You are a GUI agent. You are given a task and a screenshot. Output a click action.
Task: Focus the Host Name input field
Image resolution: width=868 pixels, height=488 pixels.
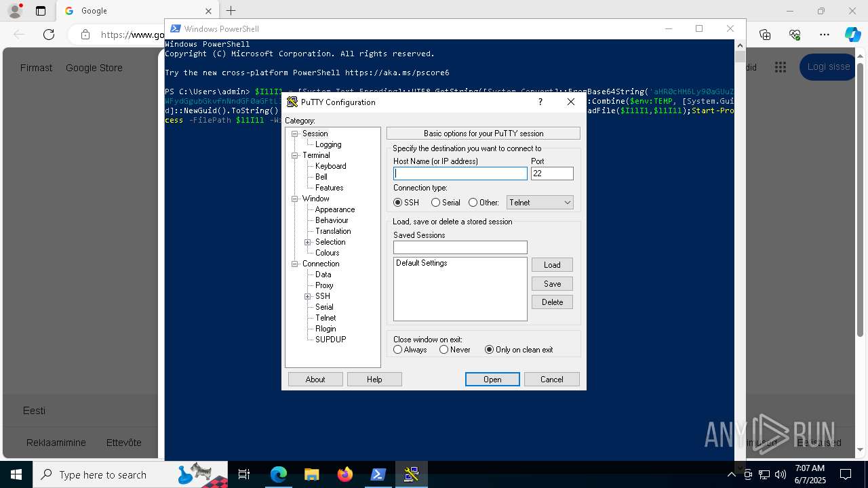pos(460,174)
